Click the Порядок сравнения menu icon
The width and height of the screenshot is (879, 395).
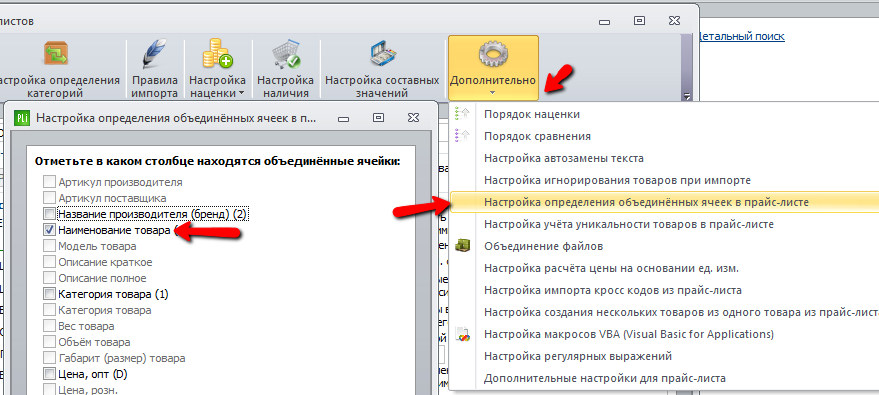pos(462,136)
